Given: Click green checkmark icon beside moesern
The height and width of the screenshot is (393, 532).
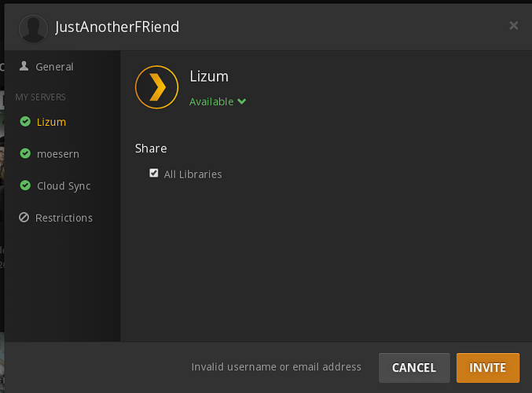Looking at the screenshot, I should [x=25, y=154].
